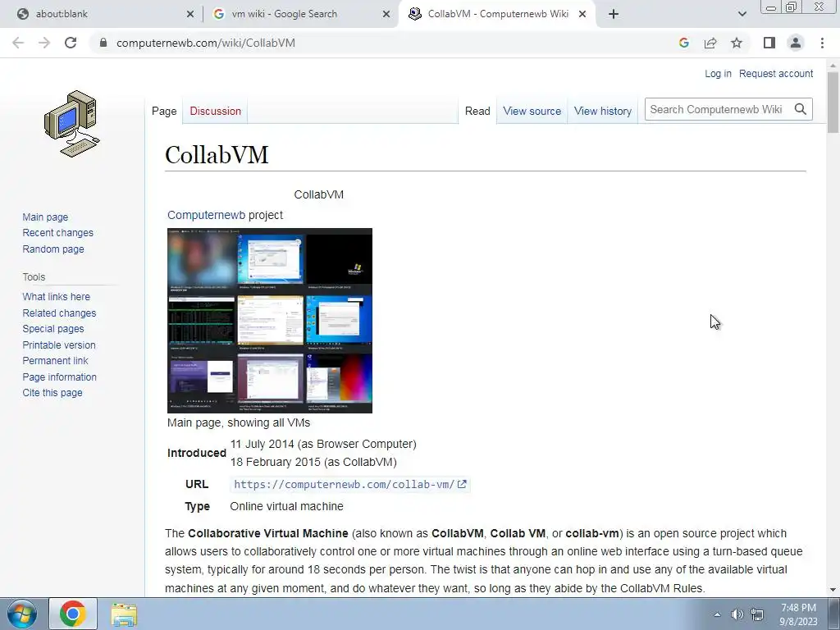Image resolution: width=840 pixels, height=630 pixels.
Task: Open Chrome's three-dot menu
Action: point(822,43)
